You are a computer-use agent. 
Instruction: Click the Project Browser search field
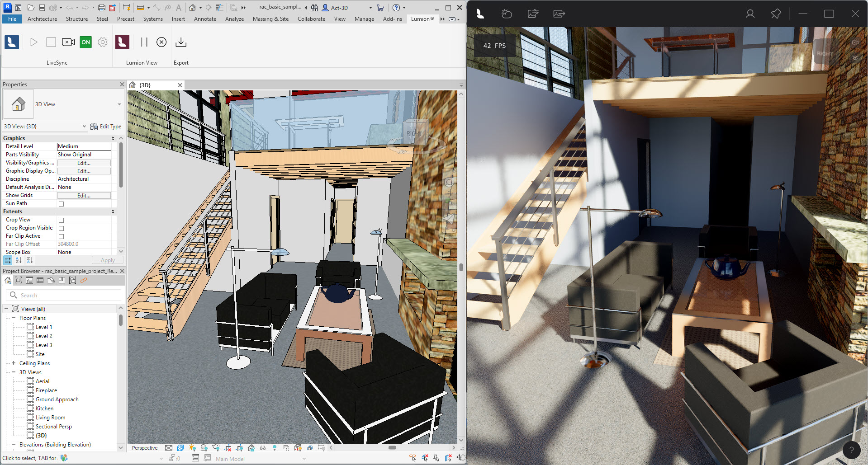click(63, 295)
